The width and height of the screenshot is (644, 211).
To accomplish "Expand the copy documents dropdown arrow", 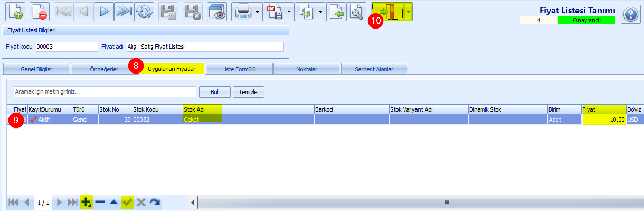I will 320,11.
